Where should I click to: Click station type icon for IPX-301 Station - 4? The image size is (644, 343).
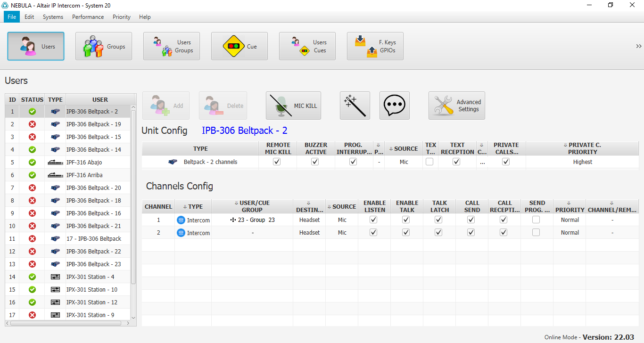(x=55, y=277)
